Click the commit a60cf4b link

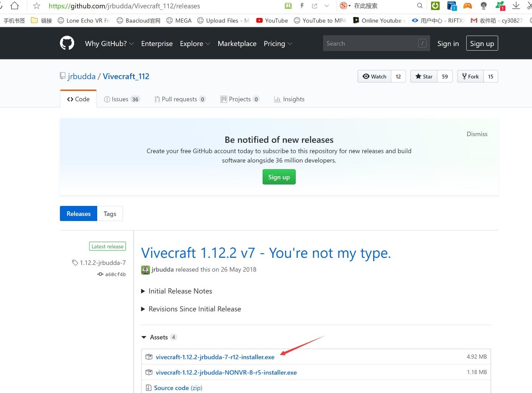pos(115,274)
